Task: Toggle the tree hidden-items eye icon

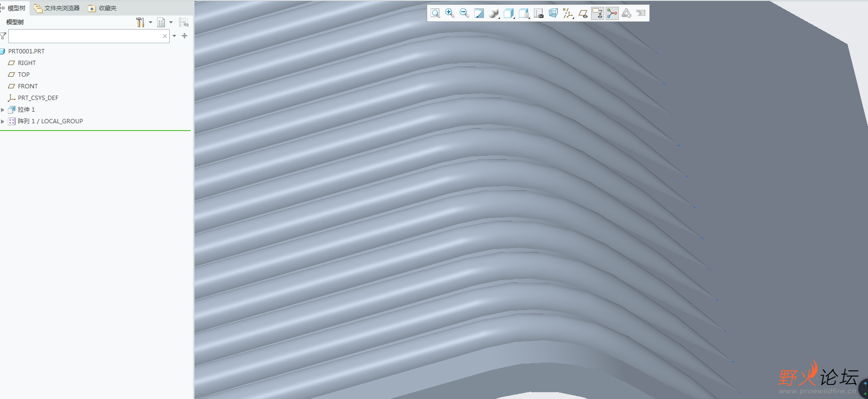Action: pos(184,22)
